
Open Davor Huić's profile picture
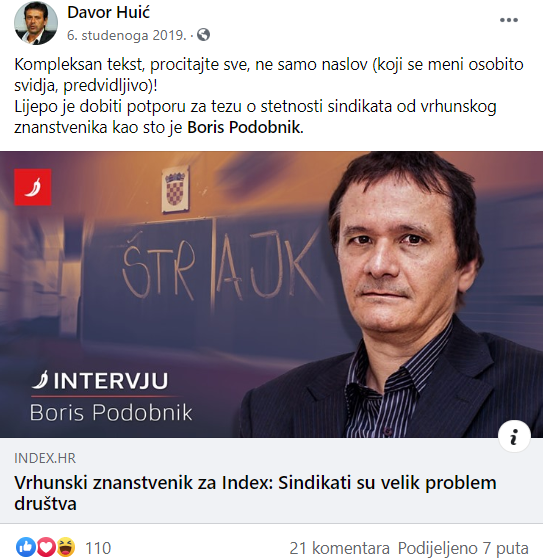[36, 23]
